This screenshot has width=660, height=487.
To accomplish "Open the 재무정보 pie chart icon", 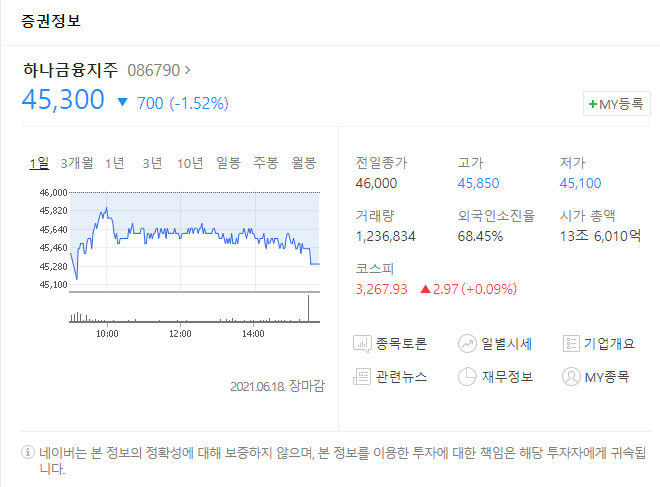I will 467,376.
